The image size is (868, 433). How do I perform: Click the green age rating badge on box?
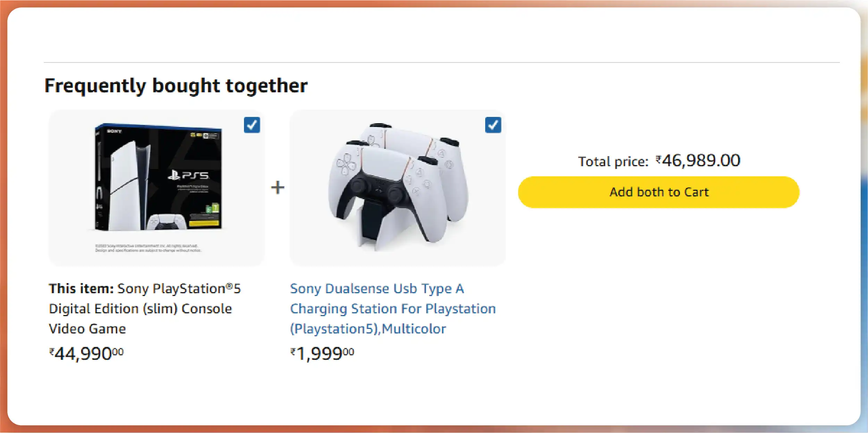(x=212, y=209)
